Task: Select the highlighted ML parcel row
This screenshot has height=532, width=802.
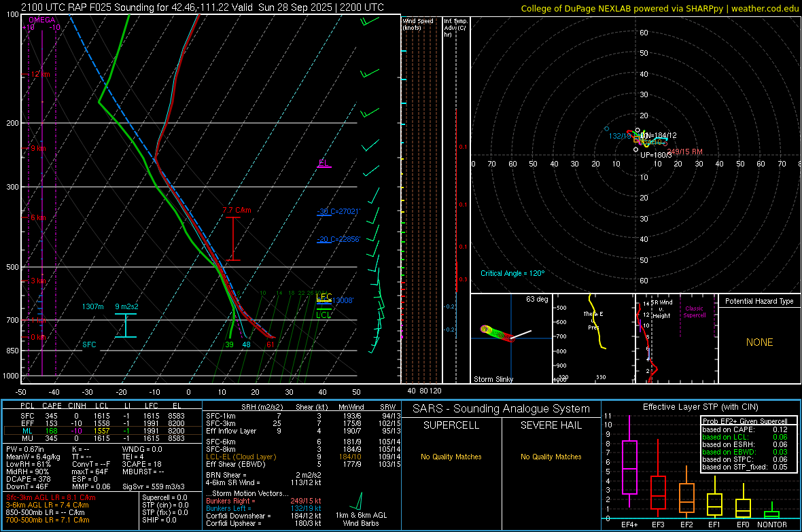Action: (x=103, y=431)
